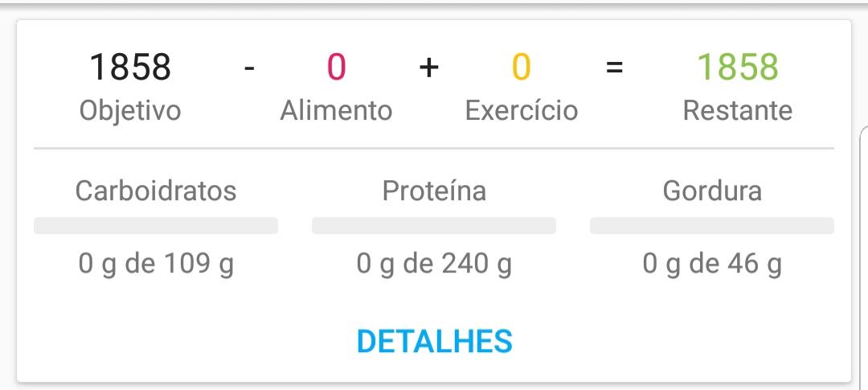This screenshot has height=390, width=868.
Task: Click the equals sign before Restante
Action: tap(615, 68)
